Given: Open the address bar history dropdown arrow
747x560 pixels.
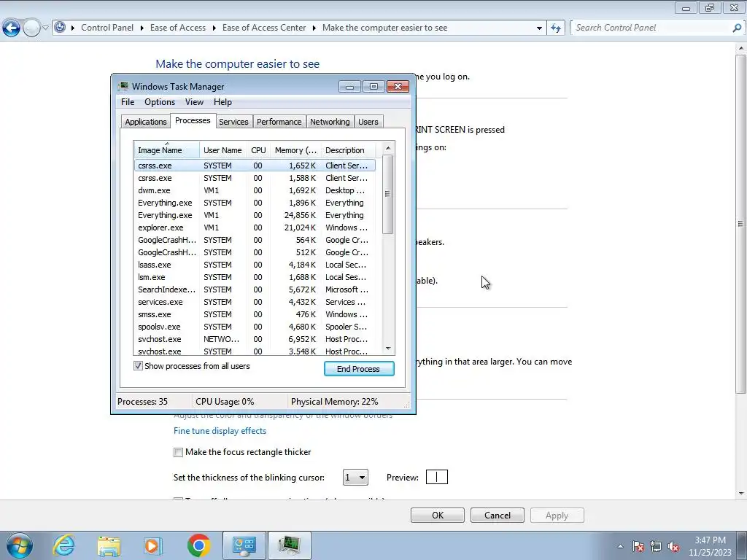Looking at the screenshot, I should (x=539, y=28).
